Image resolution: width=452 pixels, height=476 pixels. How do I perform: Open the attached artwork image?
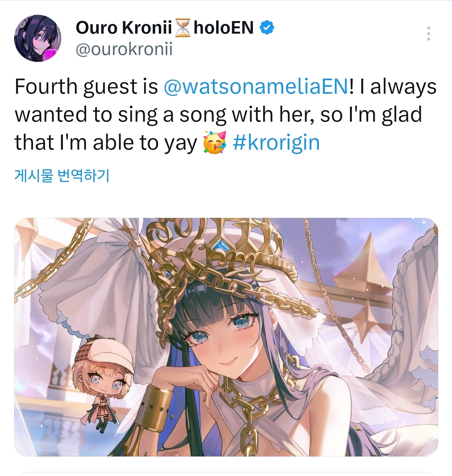(x=226, y=337)
